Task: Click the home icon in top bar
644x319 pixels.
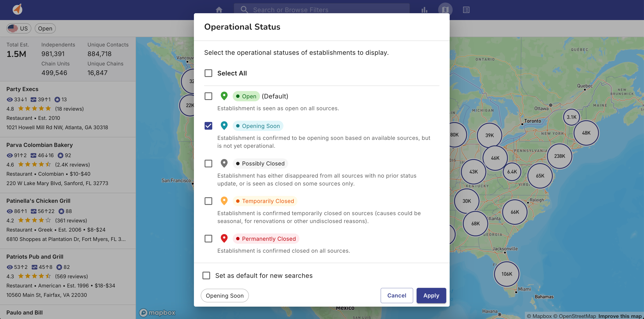Action: 219,10
